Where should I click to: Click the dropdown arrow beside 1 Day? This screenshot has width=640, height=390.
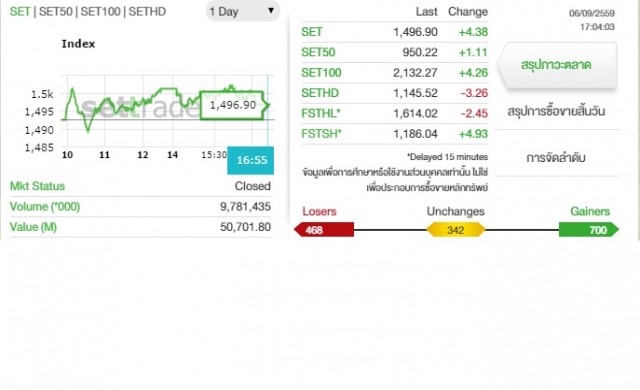click(x=271, y=11)
